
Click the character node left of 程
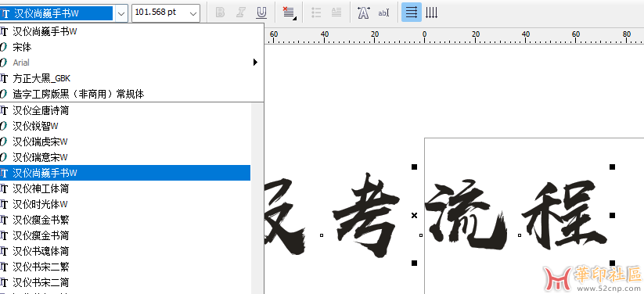[x=520, y=235]
